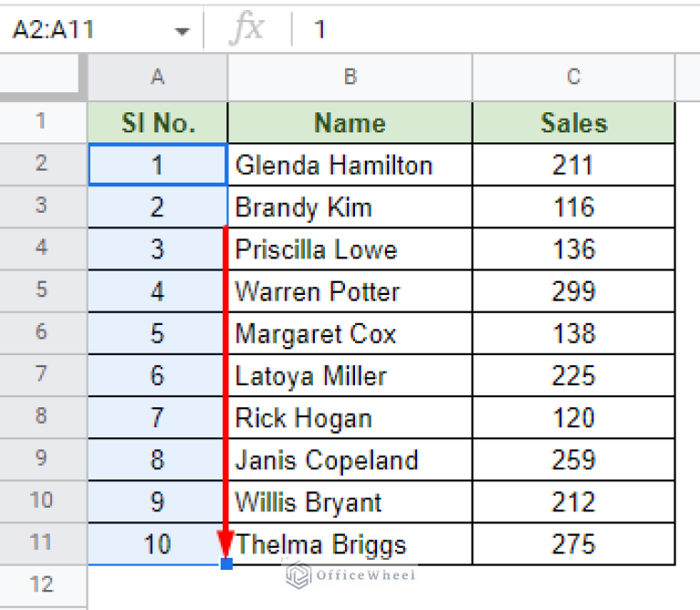Click the Sales header cell

[573, 123]
